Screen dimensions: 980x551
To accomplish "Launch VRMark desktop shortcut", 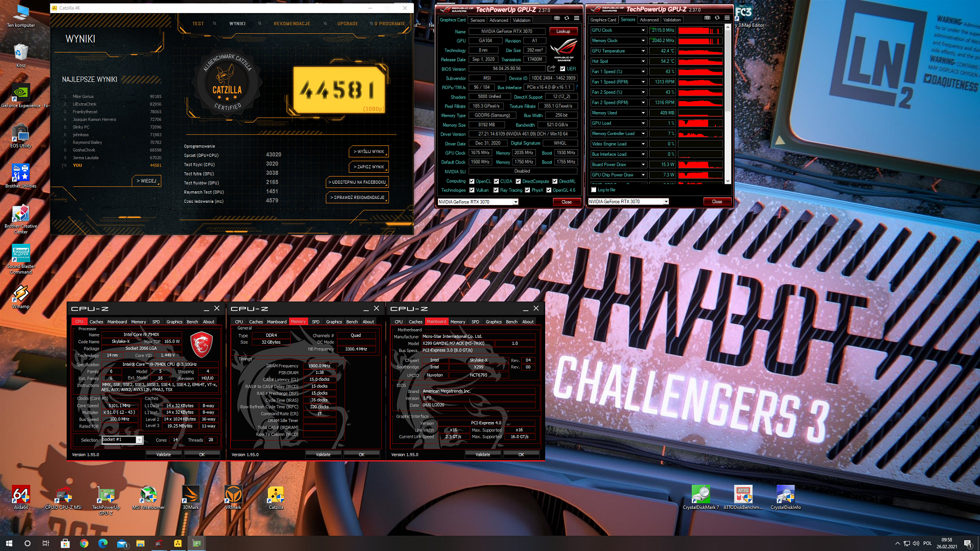I will point(234,497).
